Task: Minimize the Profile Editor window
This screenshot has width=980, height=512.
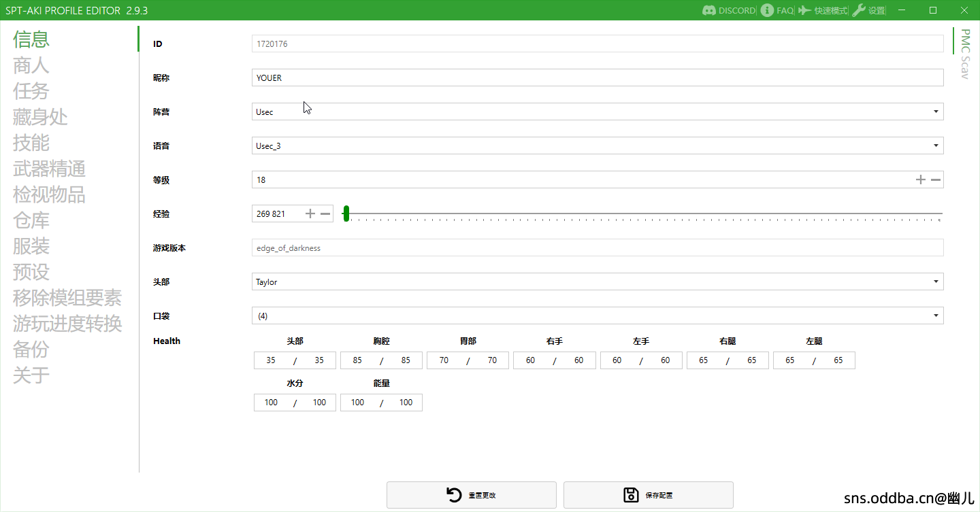Action: [x=902, y=10]
